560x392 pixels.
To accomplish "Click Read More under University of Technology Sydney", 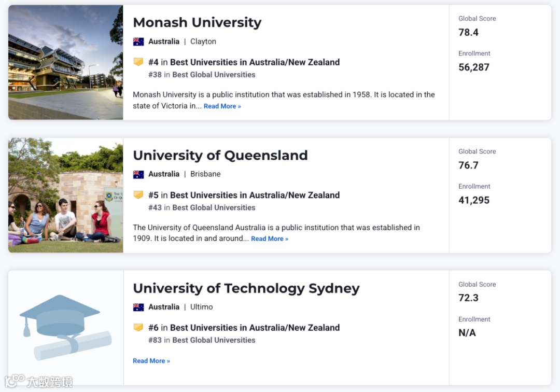I will tap(151, 361).
